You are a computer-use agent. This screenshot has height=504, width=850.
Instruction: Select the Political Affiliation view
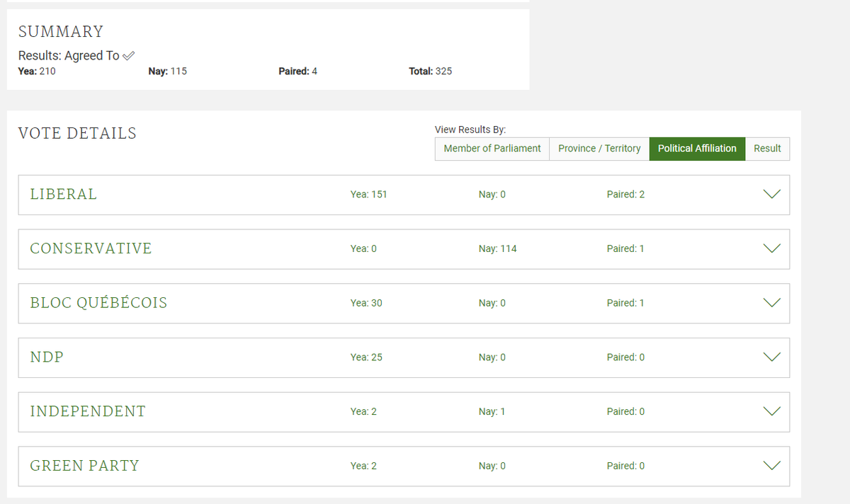pyautogui.click(x=697, y=149)
